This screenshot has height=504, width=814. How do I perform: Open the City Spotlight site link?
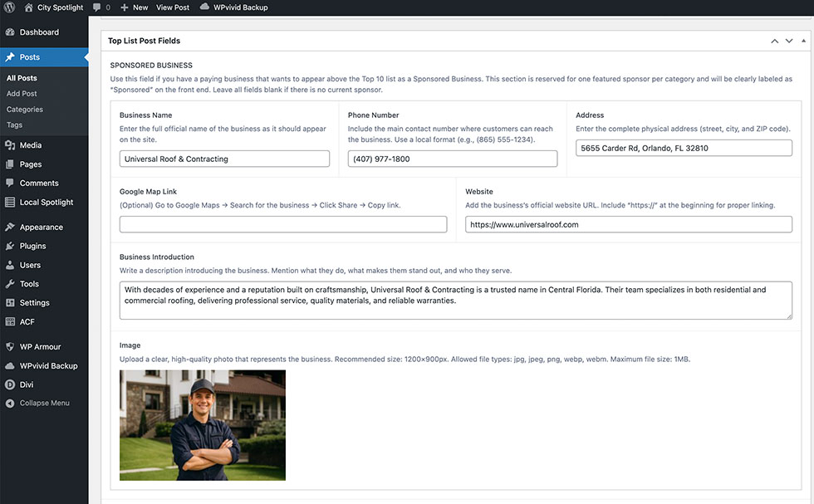point(60,7)
